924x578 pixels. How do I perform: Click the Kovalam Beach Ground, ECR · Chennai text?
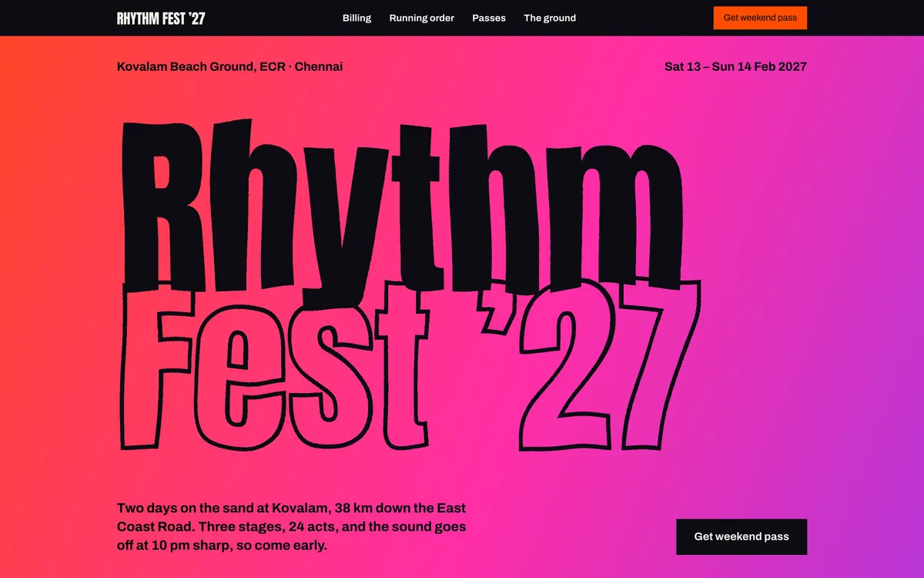[x=229, y=66]
